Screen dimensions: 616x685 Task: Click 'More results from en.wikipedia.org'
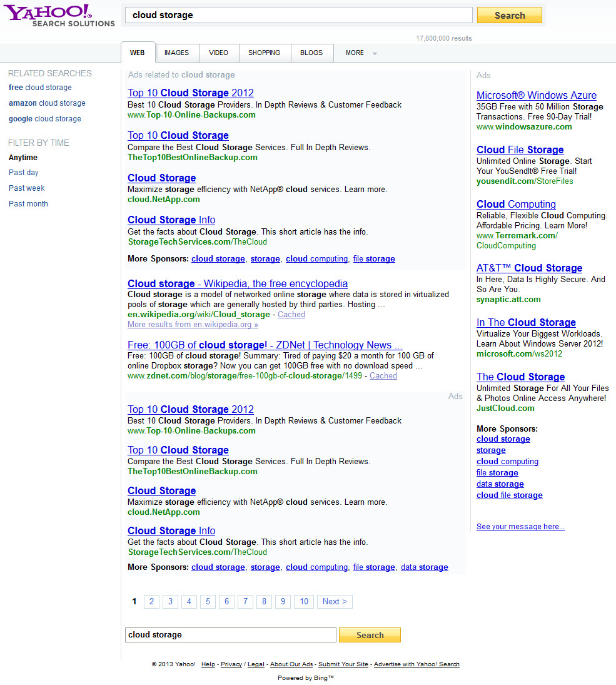pyautogui.click(x=193, y=325)
